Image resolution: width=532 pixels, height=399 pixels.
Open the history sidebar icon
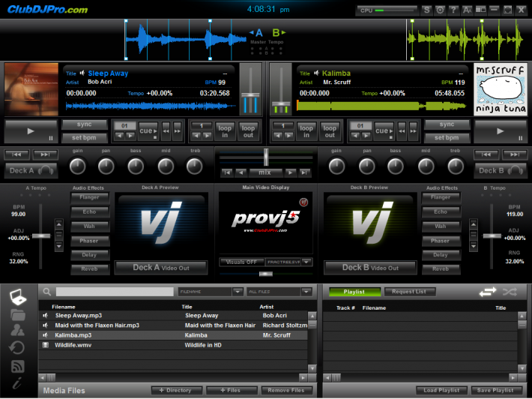tap(17, 348)
